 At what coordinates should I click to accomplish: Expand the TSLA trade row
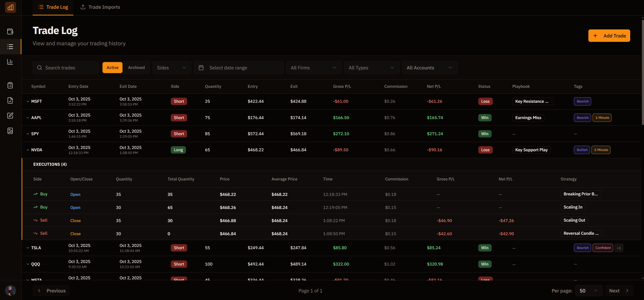(x=28, y=248)
